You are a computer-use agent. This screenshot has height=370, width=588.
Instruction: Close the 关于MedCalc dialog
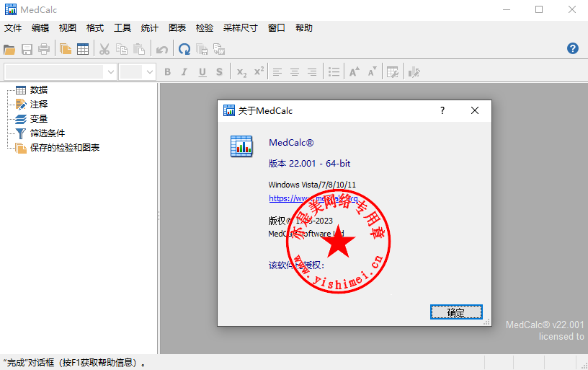coord(475,110)
